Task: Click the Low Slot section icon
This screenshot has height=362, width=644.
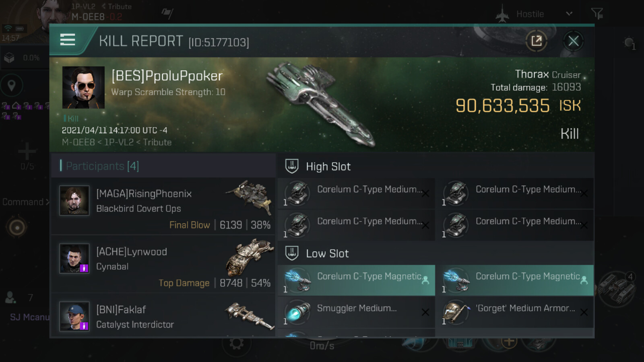Action: [292, 253]
